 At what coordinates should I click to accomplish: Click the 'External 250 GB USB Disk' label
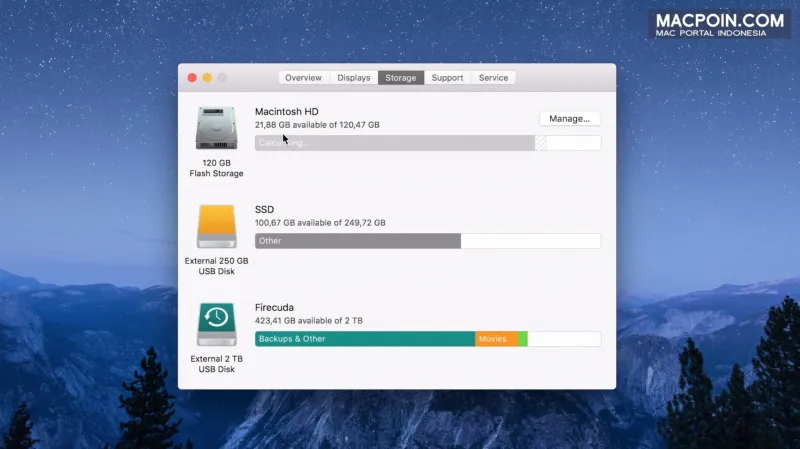(216, 266)
